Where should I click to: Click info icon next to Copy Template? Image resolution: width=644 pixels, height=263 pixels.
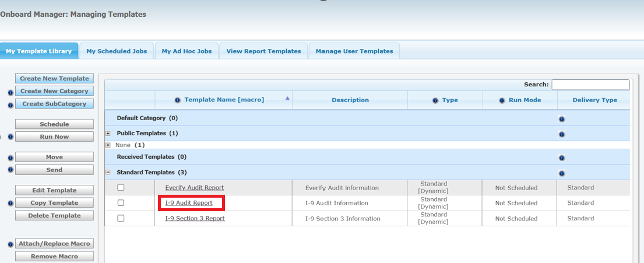(10, 204)
